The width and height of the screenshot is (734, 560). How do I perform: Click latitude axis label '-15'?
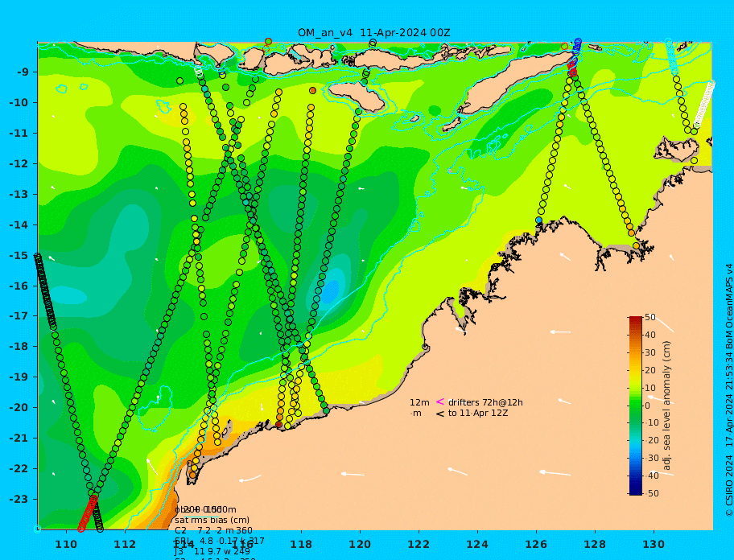pyautogui.click(x=19, y=255)
